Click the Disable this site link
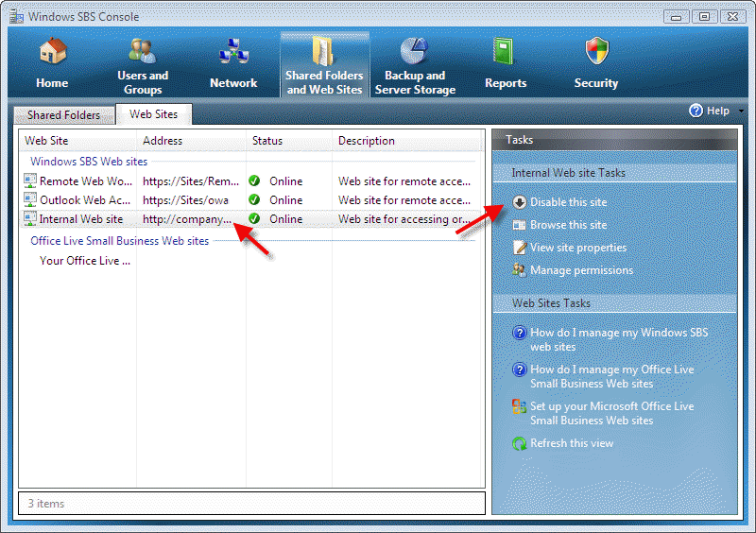This screenshot has width=756, height=533. (x=569, y=202)
